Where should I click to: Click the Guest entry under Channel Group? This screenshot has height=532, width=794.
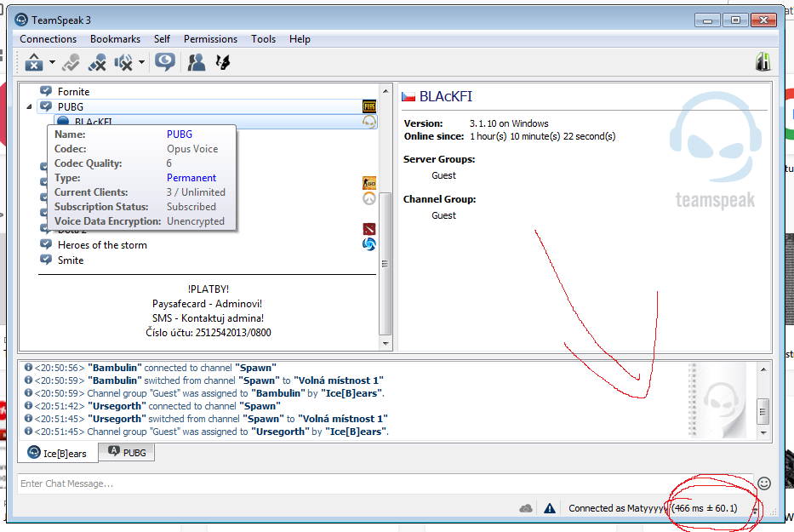(443, 216)
